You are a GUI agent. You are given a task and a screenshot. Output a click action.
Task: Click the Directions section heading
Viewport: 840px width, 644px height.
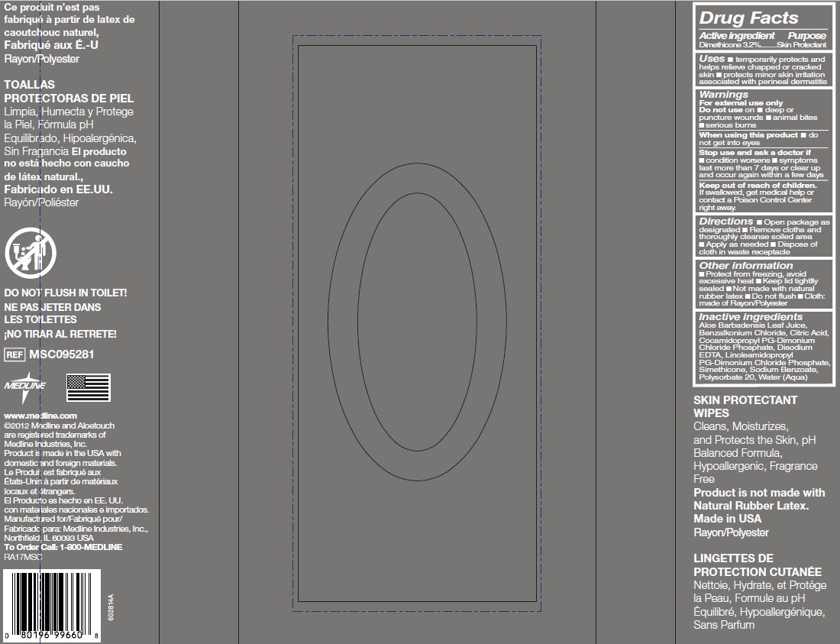726,222
